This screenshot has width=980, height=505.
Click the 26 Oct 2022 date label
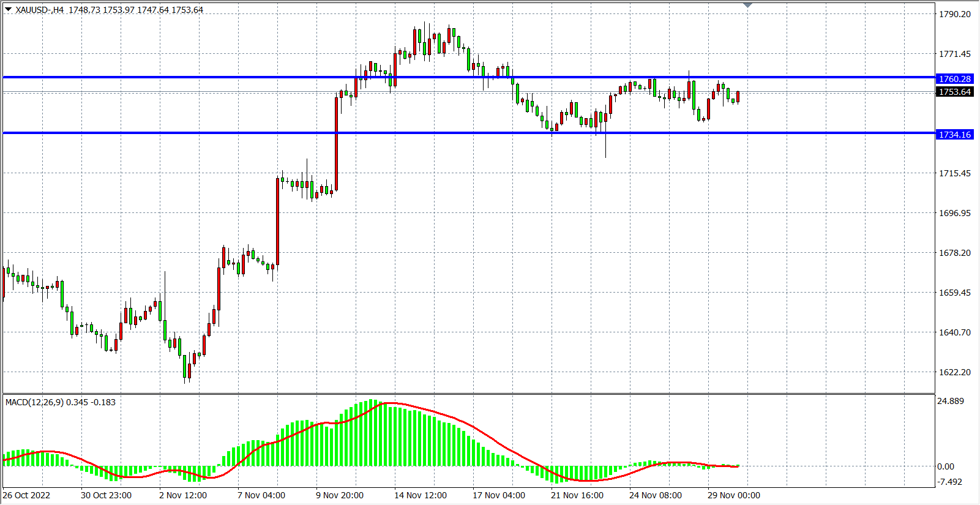point(26,495)
